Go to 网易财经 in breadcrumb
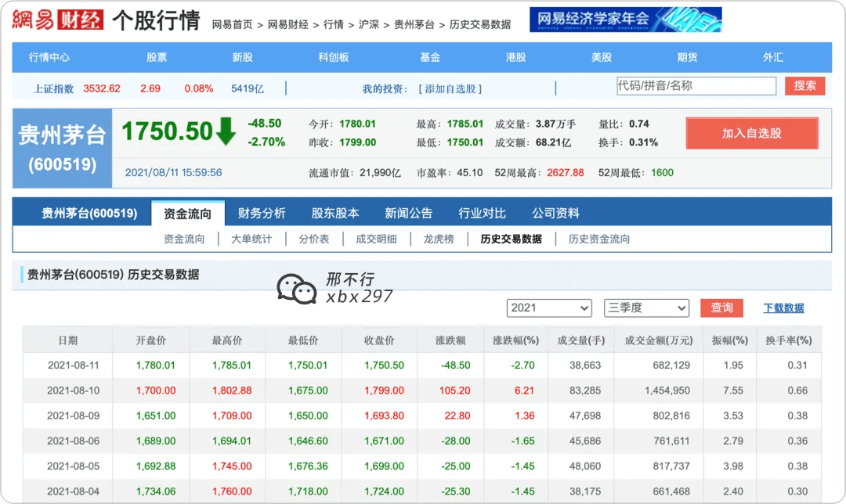This screenshot has width=846, height=504. pos(288,25)
